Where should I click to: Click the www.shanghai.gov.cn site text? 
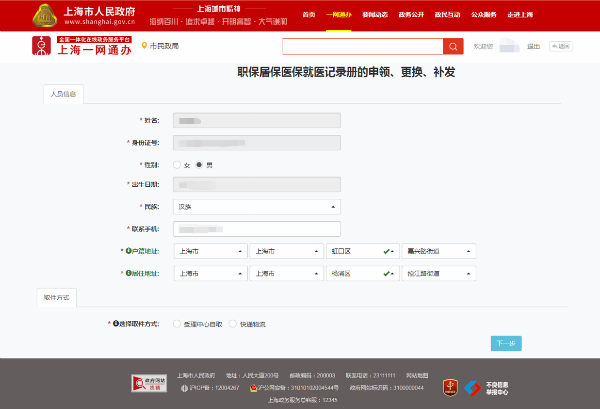click(99, 22)
